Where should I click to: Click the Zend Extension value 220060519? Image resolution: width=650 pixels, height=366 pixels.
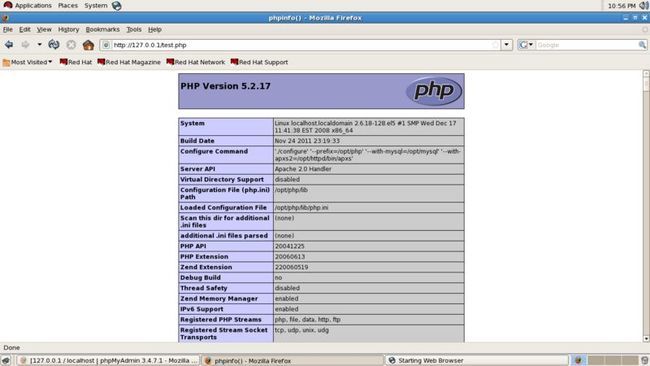pos(291,267)
